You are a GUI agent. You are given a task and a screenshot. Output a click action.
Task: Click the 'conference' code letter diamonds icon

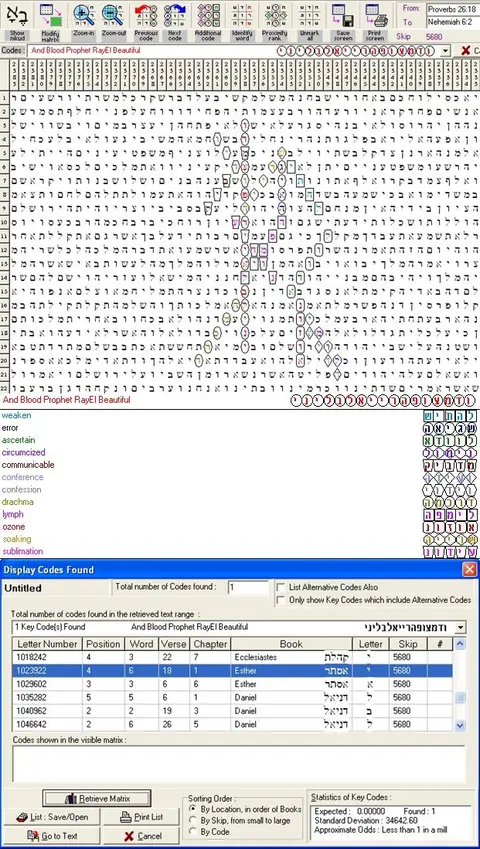pos(450,478)
